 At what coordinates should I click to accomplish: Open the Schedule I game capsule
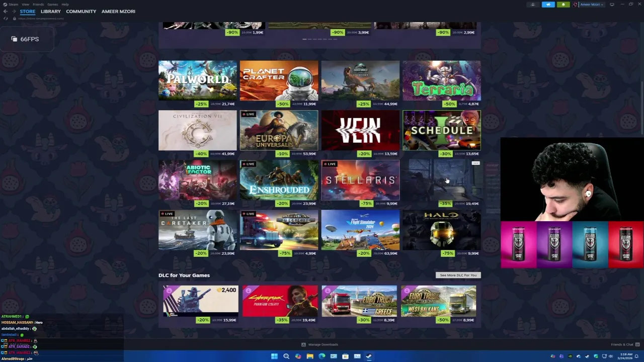(442, 130)
